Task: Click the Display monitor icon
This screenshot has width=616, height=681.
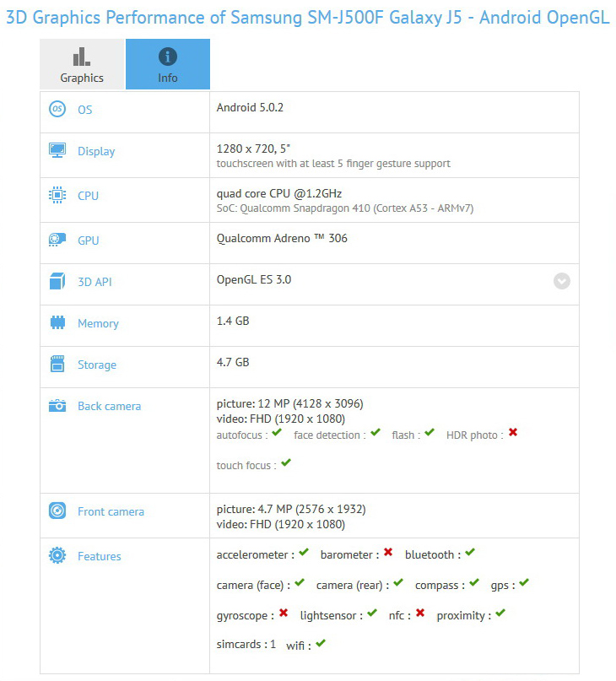Action: point(57,150)
